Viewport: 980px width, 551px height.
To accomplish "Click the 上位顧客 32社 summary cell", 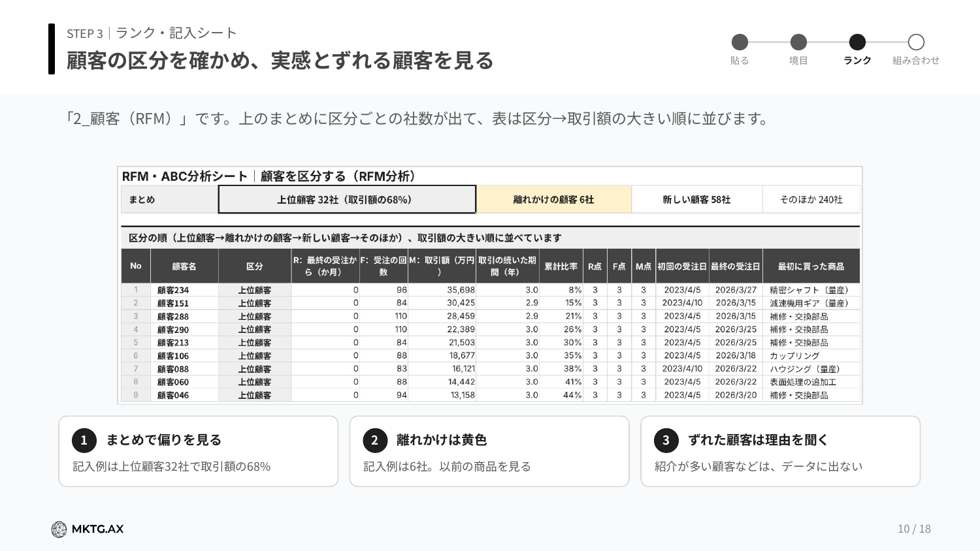I will coord(347,200).
